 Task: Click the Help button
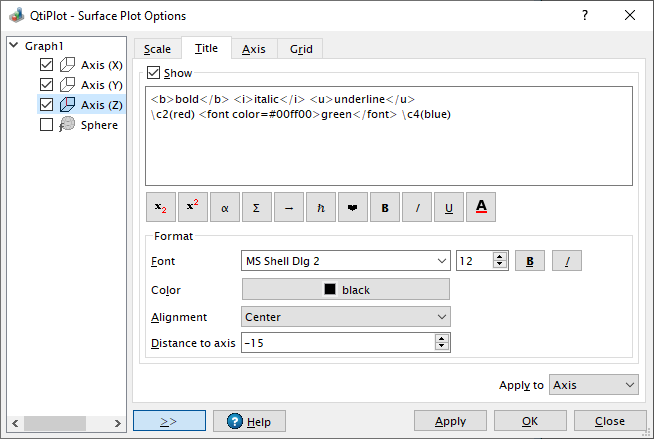click(249, 422)
